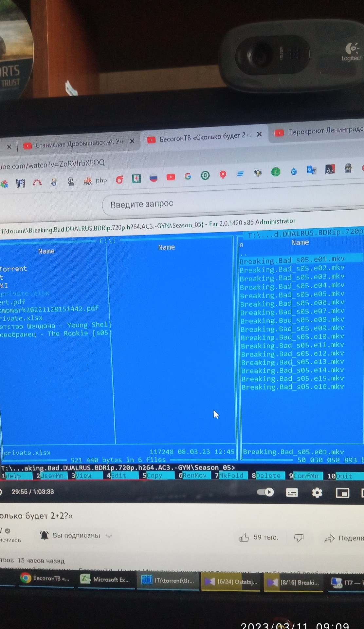Viewport: 364px width, 629px height.
Task: Expand the Вы подписаны subscription dropdown
Action: click(x=109, y=536)
